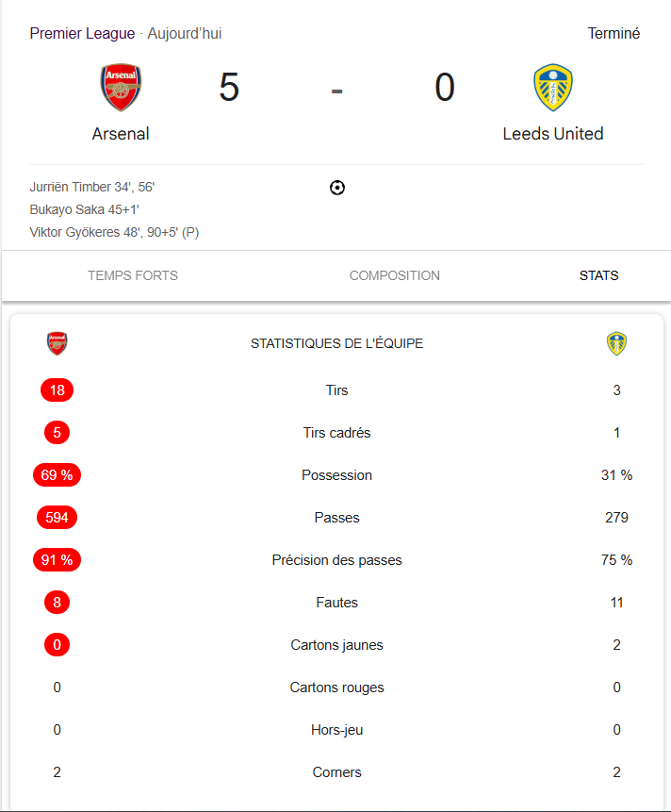This screenshot has height=812, width=671.
Task: Click the STATISTIQUES DE L'ÉQUIPE heading
Action: pyautogui.click(x=336, y=343)
